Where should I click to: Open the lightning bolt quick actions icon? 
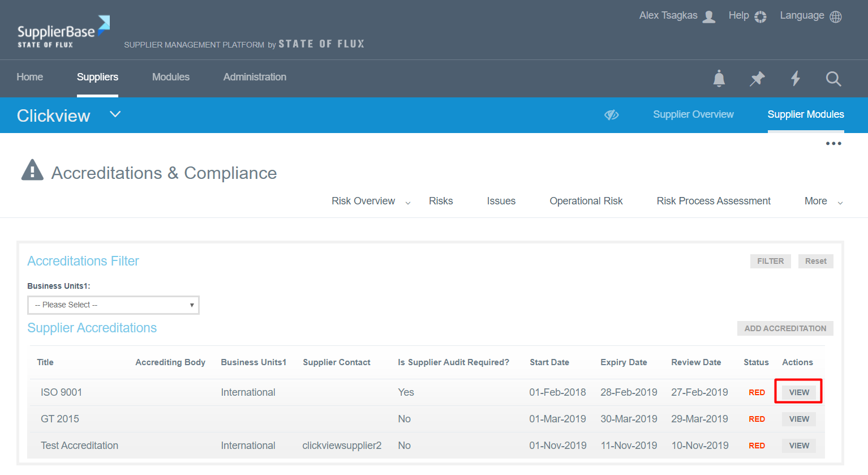[x=795, y=78]
